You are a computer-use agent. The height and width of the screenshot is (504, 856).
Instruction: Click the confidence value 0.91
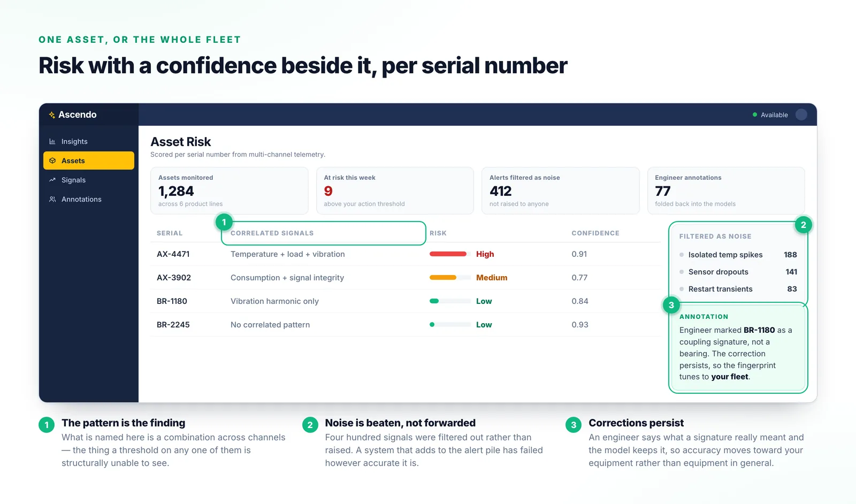(x=579, y=254)
